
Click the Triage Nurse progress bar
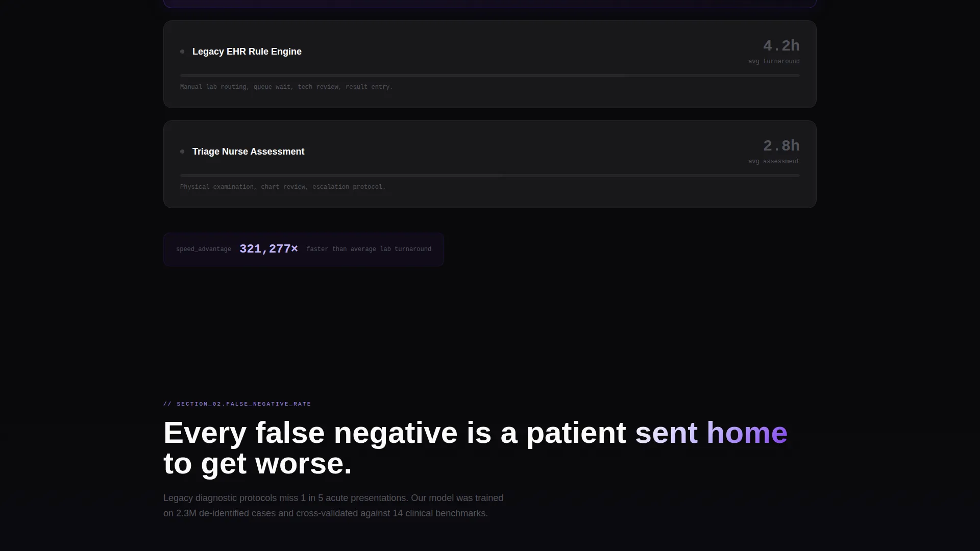[x=490, y=176]
